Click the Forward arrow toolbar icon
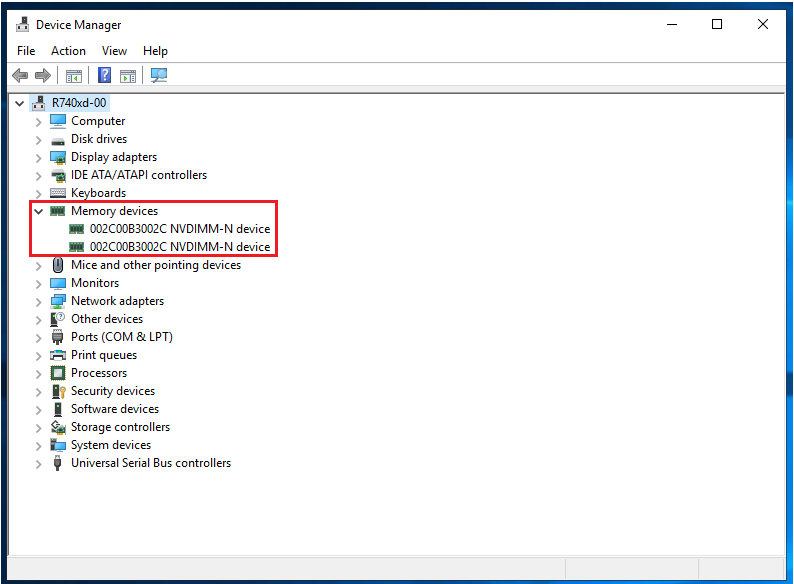 point(43,75)
